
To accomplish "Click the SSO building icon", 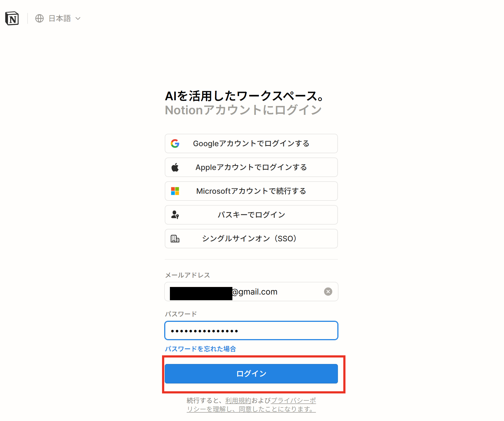I will point(175,239).
